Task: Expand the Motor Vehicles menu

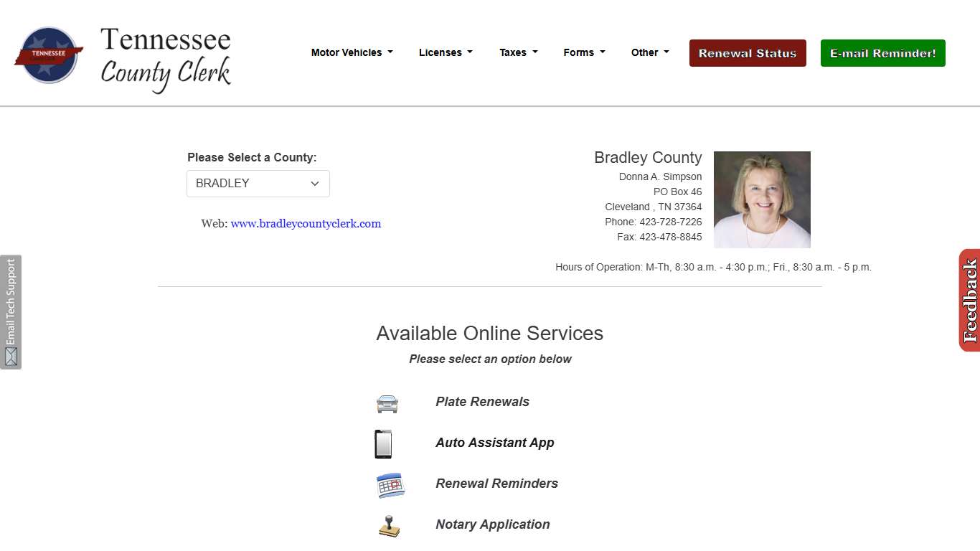Action: [352, 52]
